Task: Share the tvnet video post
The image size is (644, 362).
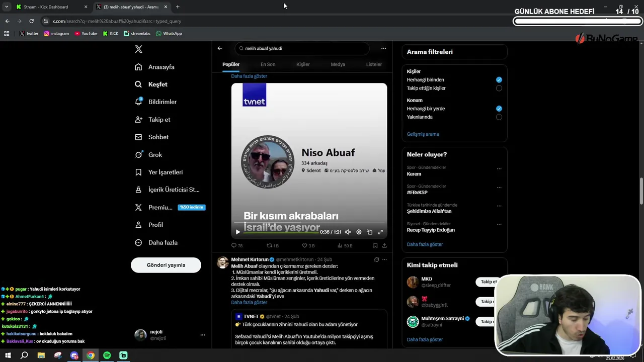Action: tap(384, 246)
